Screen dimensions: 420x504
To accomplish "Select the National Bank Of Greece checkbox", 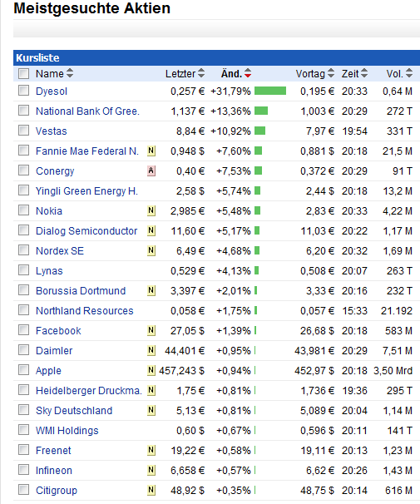I will [24, 111].
